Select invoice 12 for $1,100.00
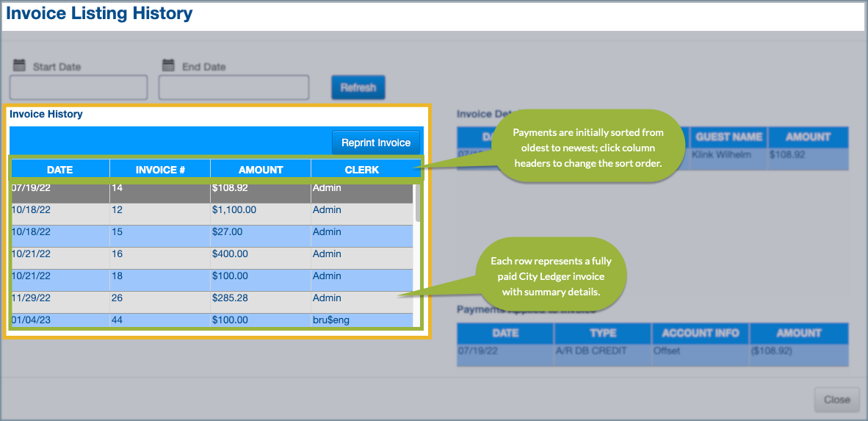The image size is (868, 421). (211, 214)
